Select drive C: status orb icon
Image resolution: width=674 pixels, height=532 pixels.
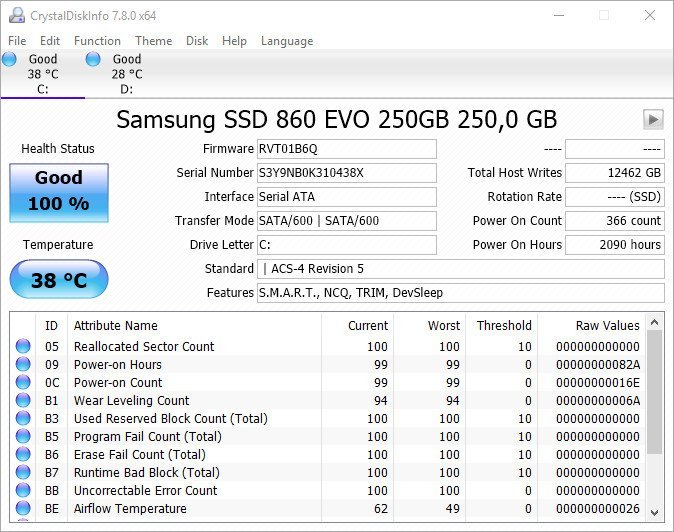[9, 59]
